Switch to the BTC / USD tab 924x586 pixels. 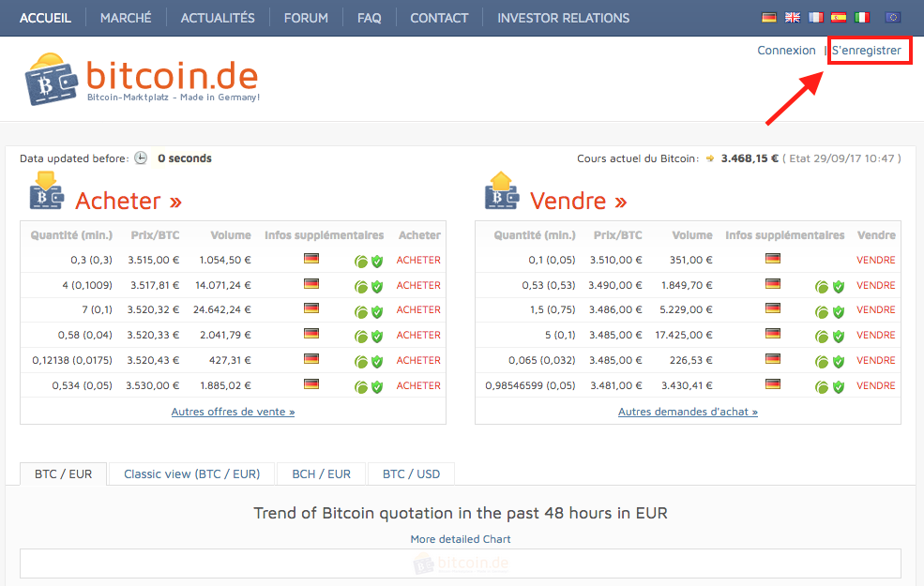[x=411, y=474]
